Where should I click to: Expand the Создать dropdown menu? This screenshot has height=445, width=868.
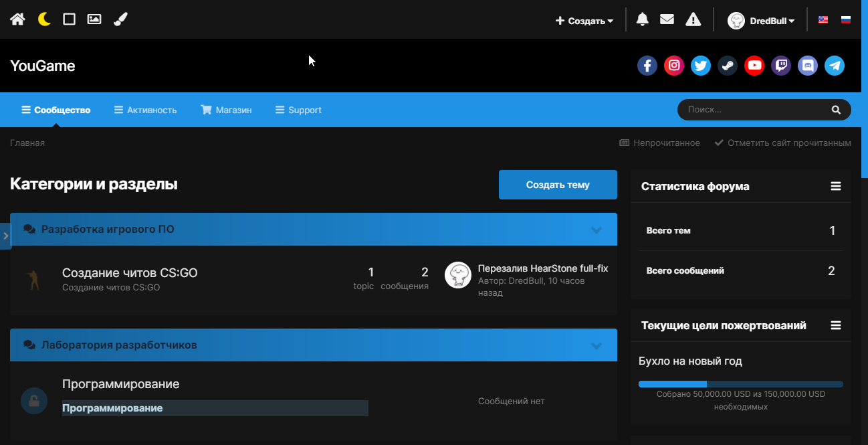584,21
